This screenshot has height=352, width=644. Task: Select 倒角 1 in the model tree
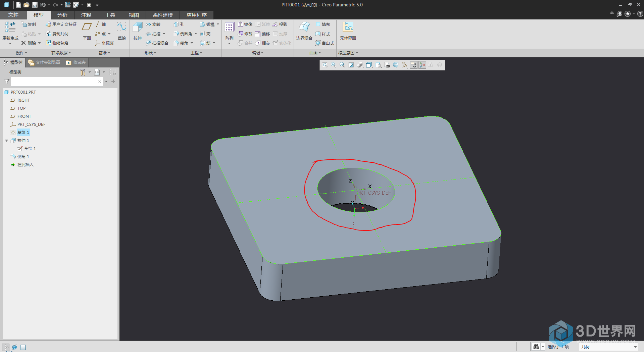pyautogui.click(x=23, y=157)
